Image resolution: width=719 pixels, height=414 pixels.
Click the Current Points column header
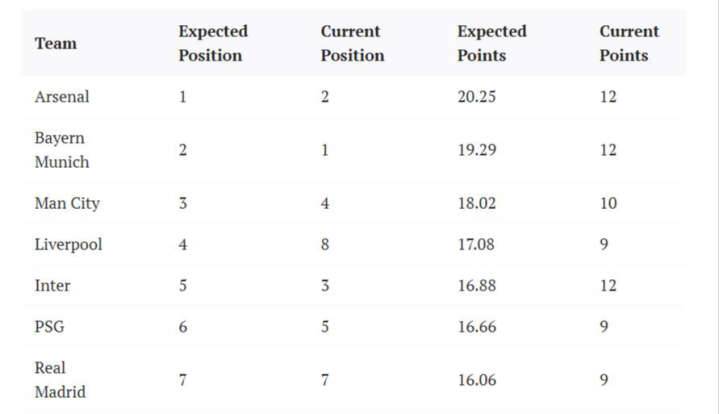(629, 44)
